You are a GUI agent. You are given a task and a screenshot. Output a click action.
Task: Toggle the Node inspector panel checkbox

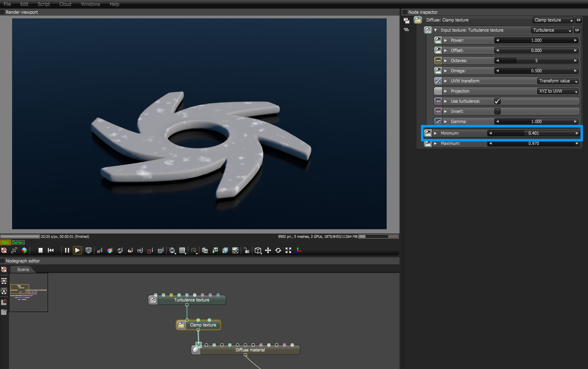pos(405,12)
